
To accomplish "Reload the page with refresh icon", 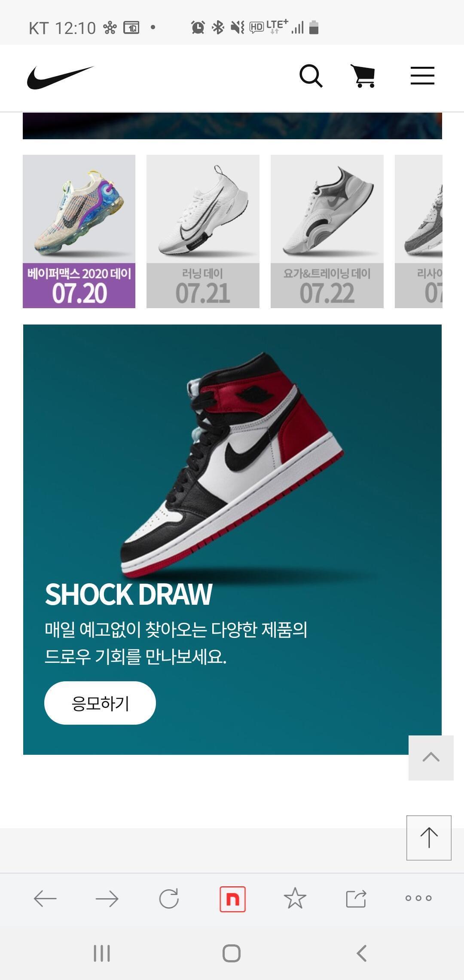I will 169,898.
